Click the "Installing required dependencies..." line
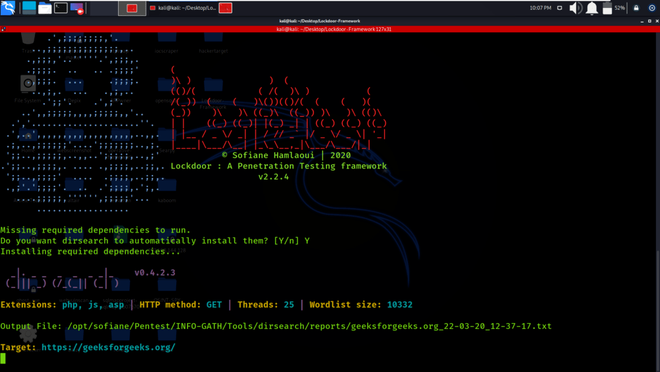 click(90, 252)
